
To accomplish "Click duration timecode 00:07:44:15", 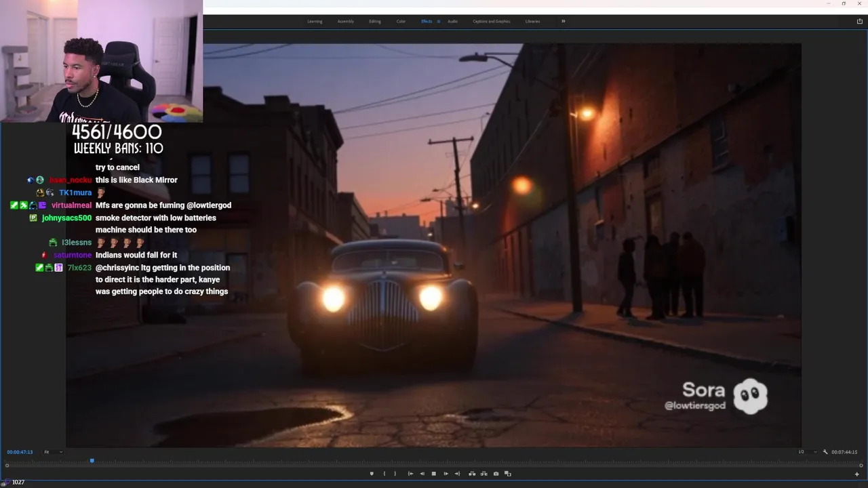I will pos(844,452).
